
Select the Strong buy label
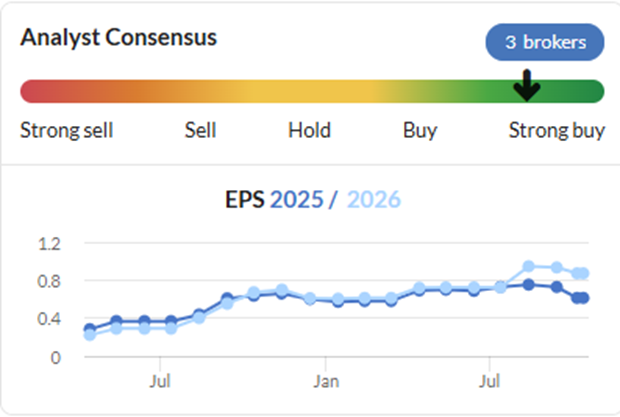coord(557,131)
